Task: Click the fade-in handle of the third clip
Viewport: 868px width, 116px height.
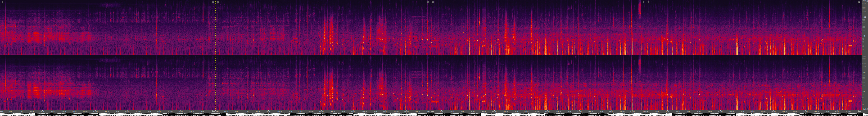Action: coord(433,2)
